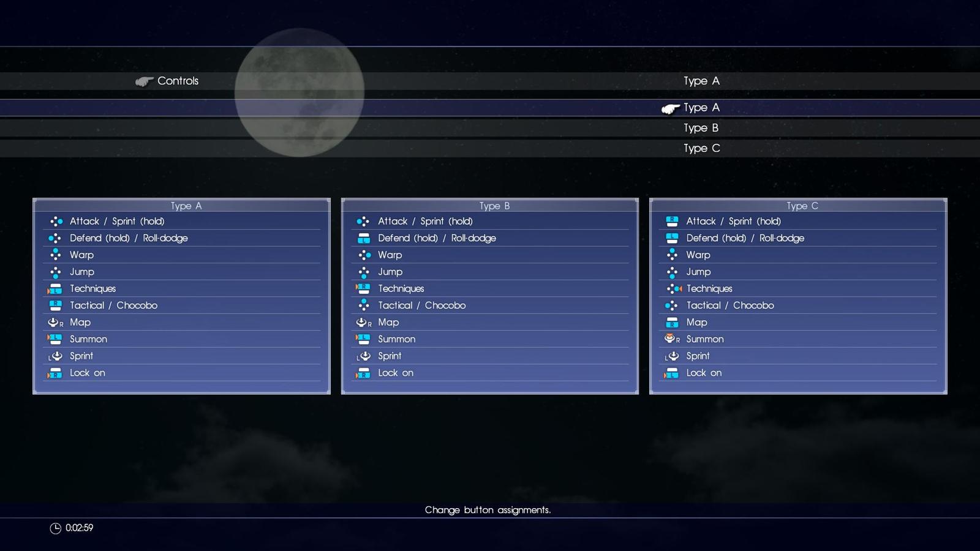The height and width of the screenshot is (551, 980).
Task: Click the Sprint stick icon in Type A
Action: coord(56,356)
